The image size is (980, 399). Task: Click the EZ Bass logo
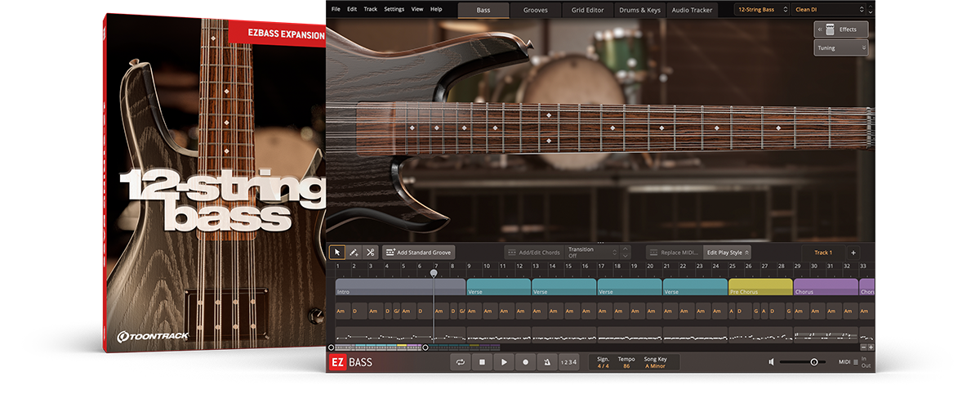350,362
